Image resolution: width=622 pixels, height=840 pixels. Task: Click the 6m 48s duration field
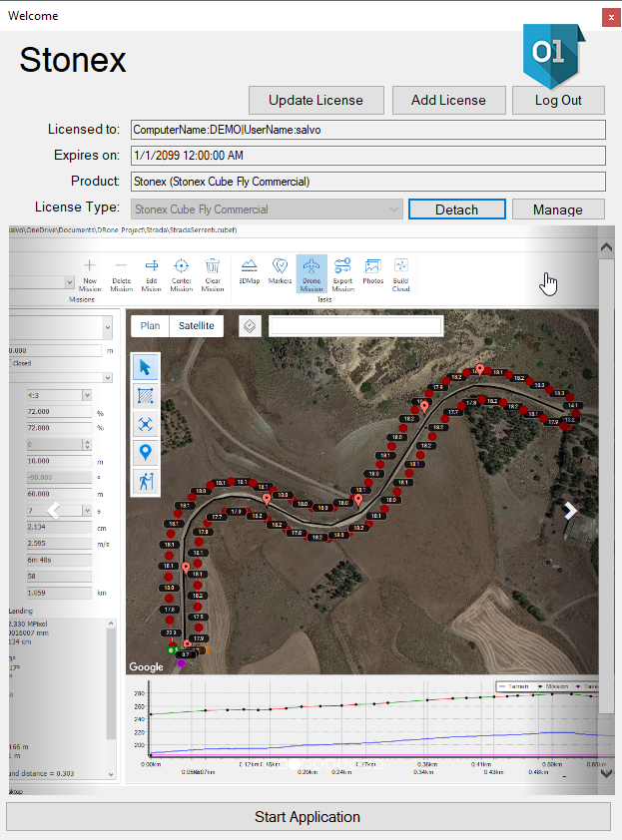click(60, 560)
